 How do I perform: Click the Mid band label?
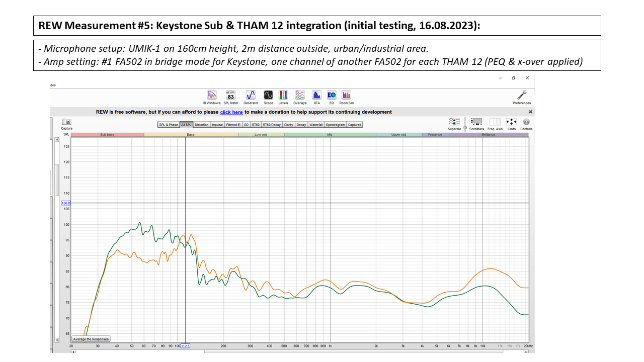tap(330, 135)
